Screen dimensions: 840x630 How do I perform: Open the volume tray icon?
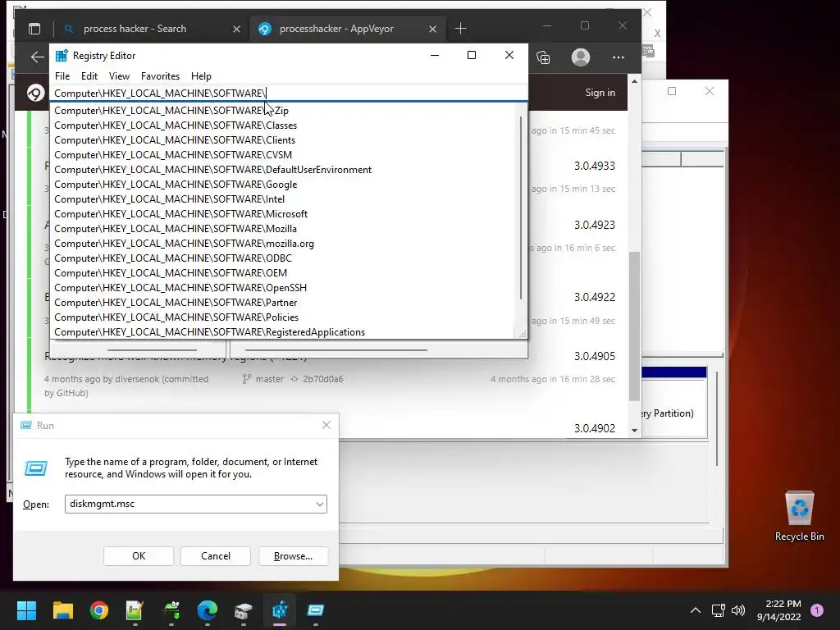[738, 610]
